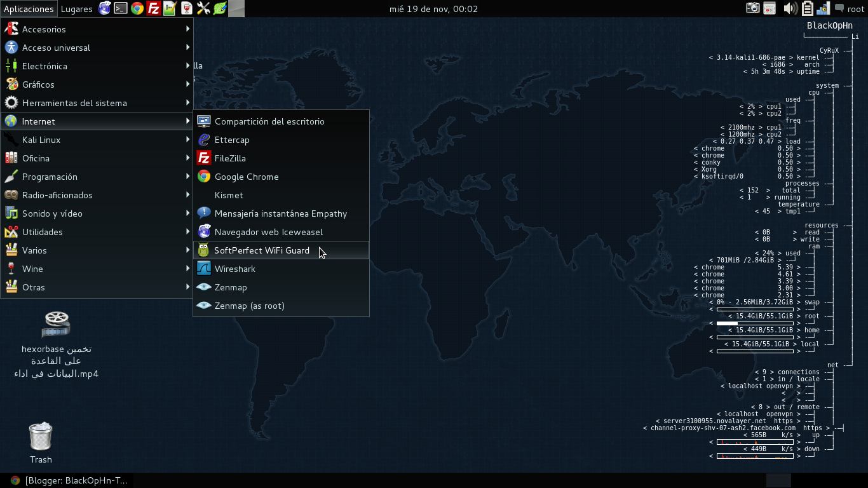Launch Google Chrome from Internet submenu

point(281,177)
